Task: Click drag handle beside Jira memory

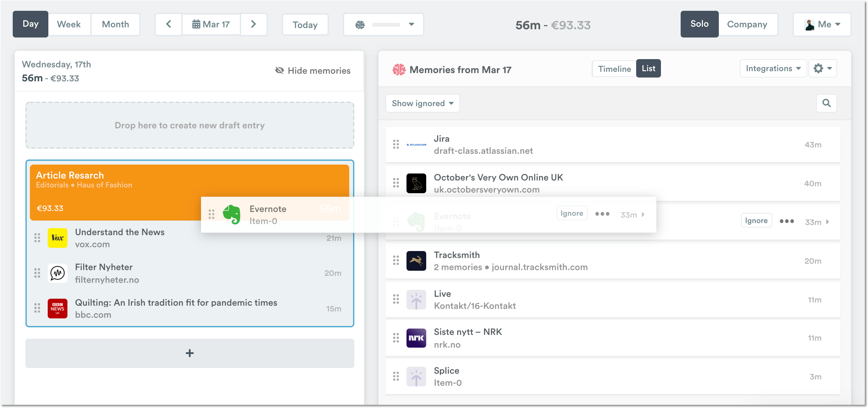Action: click(x=396, y=144)
